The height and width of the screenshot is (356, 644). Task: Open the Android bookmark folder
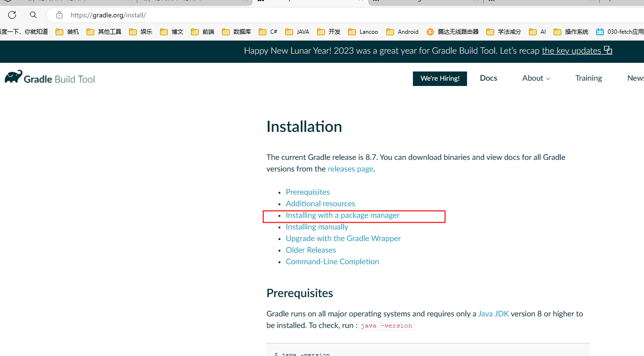coord(402,32)
